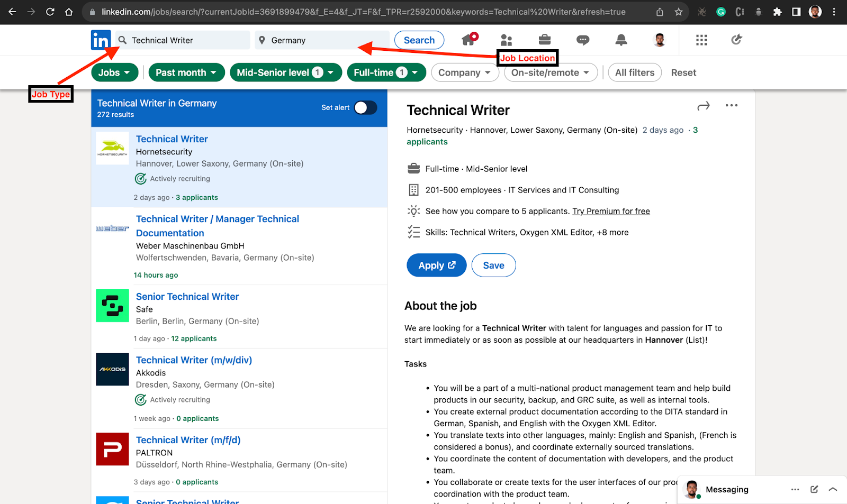The width and height of the screenshot is (847, 504).
Task: Open Technical Writer (m/f/d) PALTRON listing
Action: pos(188,440)
